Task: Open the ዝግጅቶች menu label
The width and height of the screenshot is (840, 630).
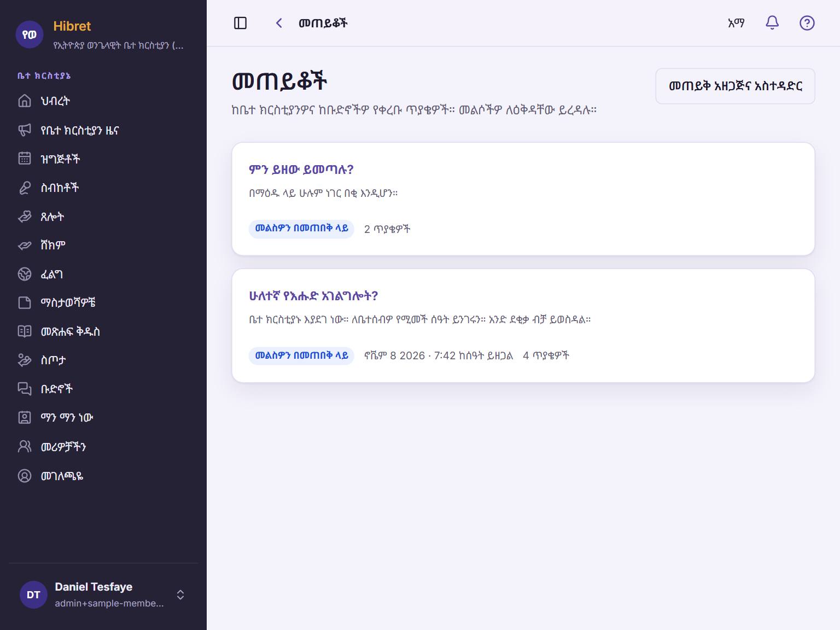Action: tap(60, 159)
